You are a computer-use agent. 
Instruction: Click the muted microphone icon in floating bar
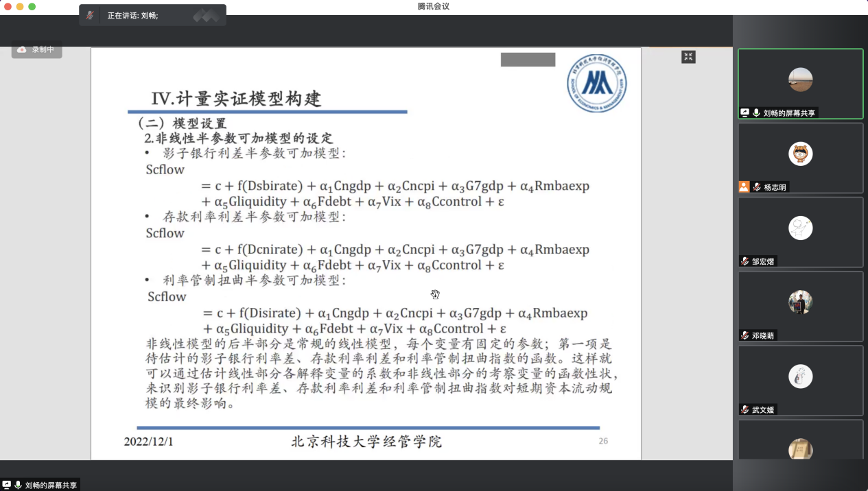click(x=91, y=15)
